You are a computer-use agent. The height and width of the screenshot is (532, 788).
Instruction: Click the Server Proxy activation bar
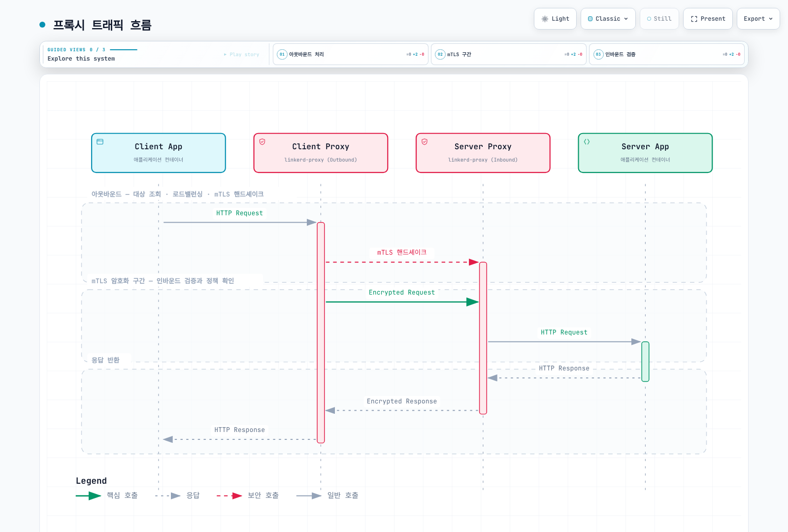tap(483, 338)
